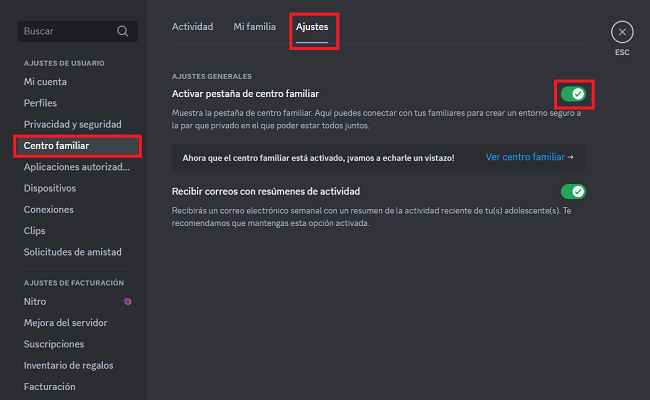650x400 pixels.
Task: Click the search magnifier icon
Action: [x=123, y=31]
